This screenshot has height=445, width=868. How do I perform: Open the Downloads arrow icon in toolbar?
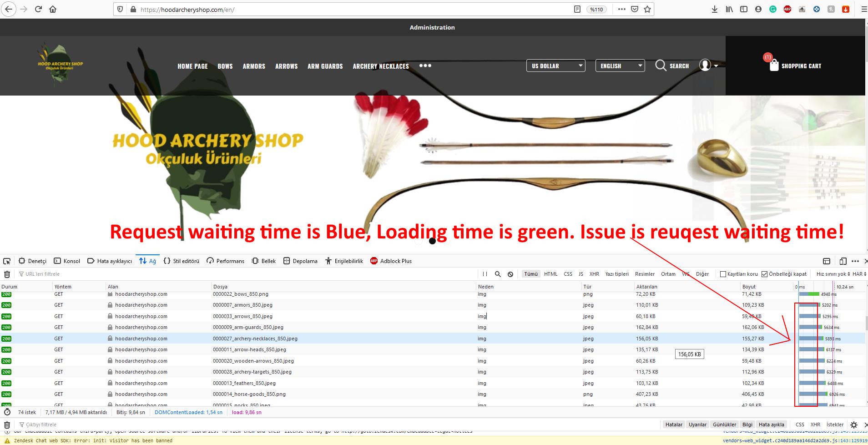[714, 9]
